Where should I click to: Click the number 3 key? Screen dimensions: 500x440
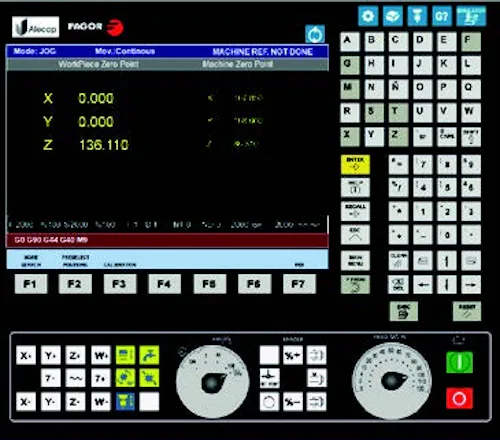pyautogui.click(x=471, y=211)
